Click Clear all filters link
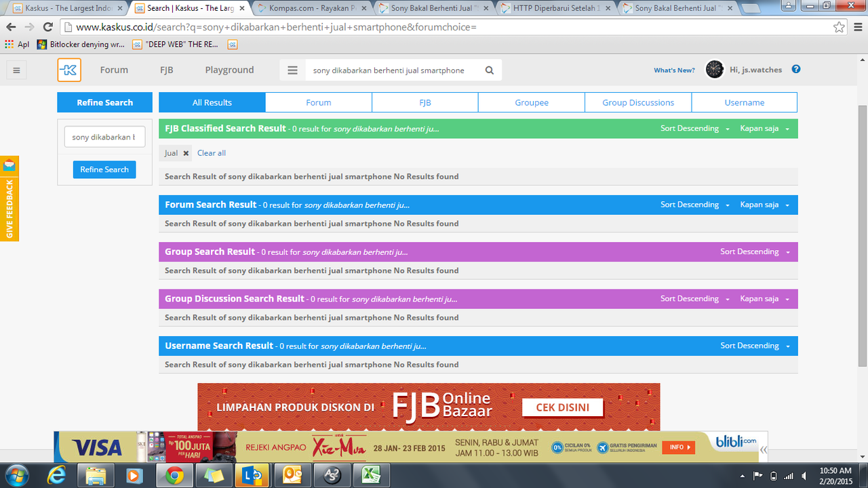The width and height of the screenshot is (868, 488). pyautogui.click(x=212, y=153)
